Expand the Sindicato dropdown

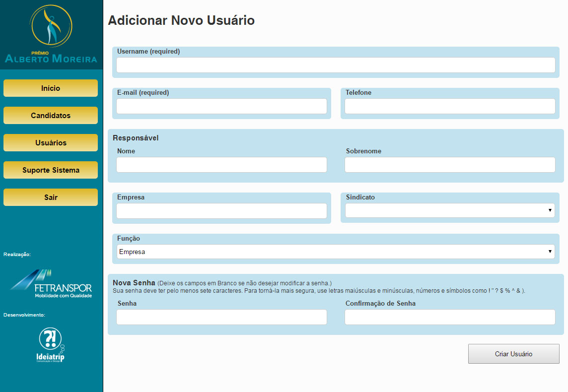(450, 210)
